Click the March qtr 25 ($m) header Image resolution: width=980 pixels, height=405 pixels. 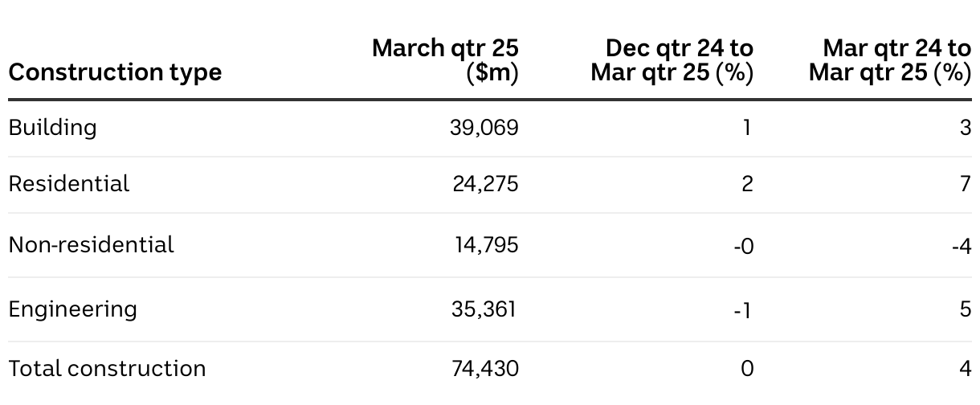coord(445,60)
